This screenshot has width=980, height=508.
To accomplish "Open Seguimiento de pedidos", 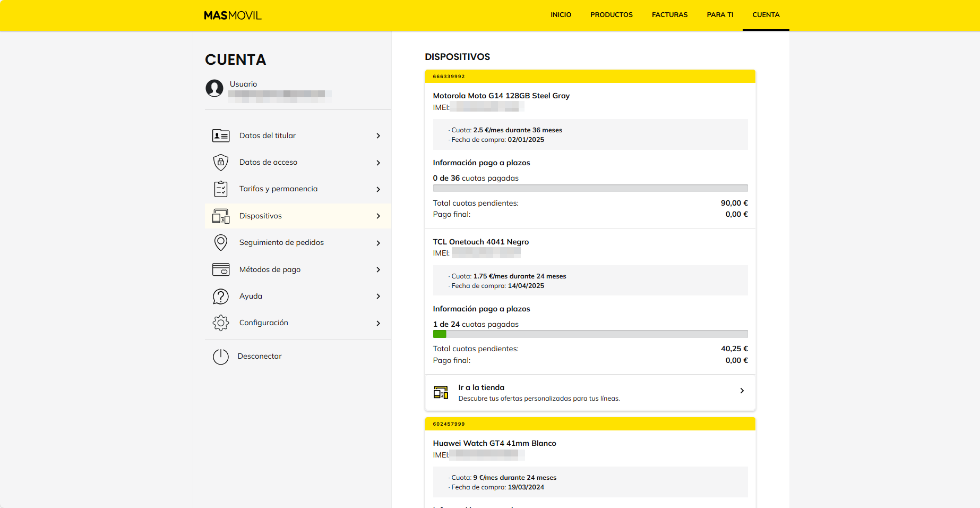I will click(x=298, y=242).
